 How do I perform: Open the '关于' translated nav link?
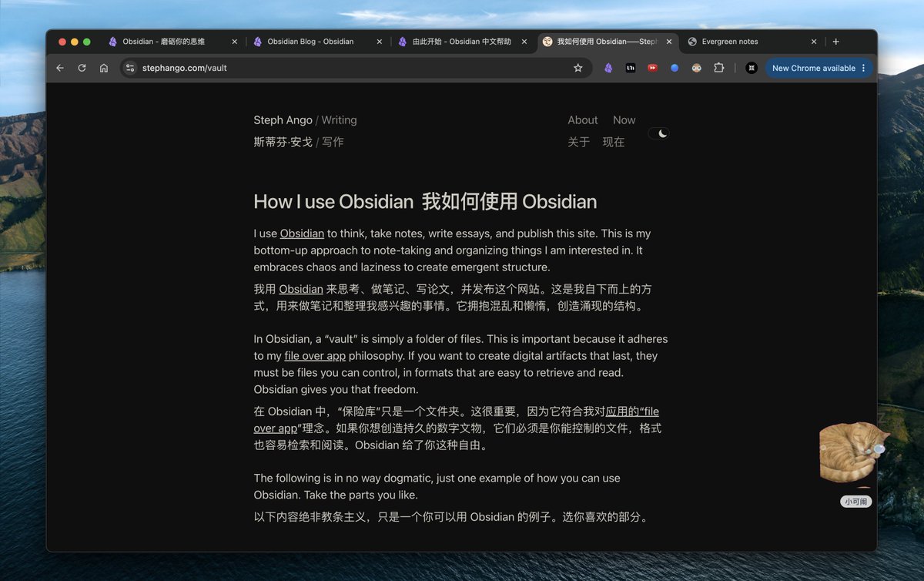pyautogui.click(x=578, y=142)
